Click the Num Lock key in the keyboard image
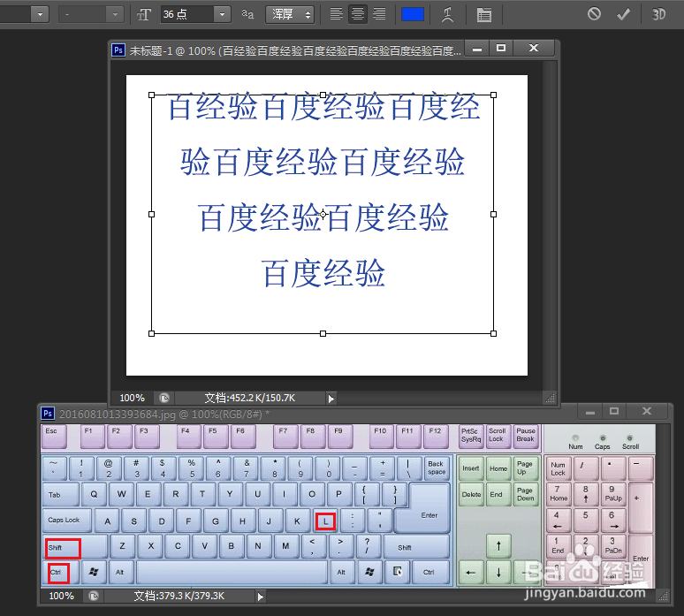The width and height of the screenshot is (684, 616). pos(559,468)
